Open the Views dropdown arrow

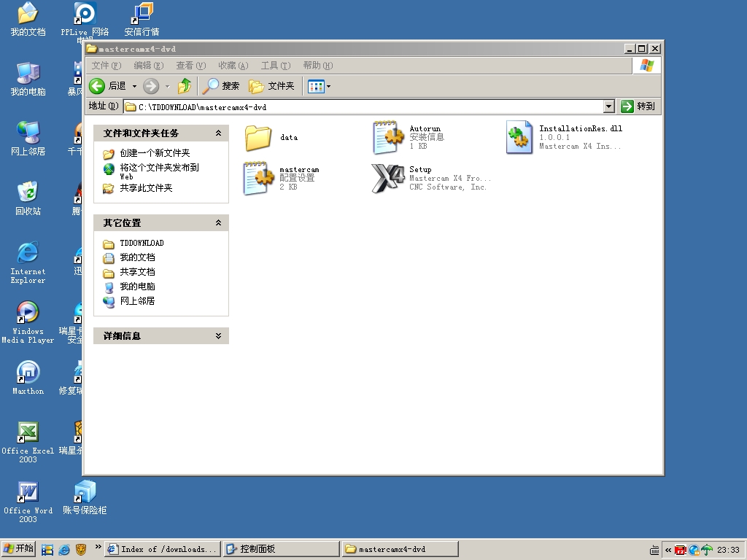[x=329, y=86]
